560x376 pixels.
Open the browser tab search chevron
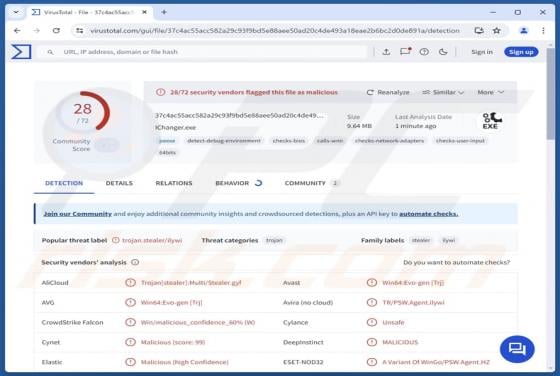click(x=16, y=12)
